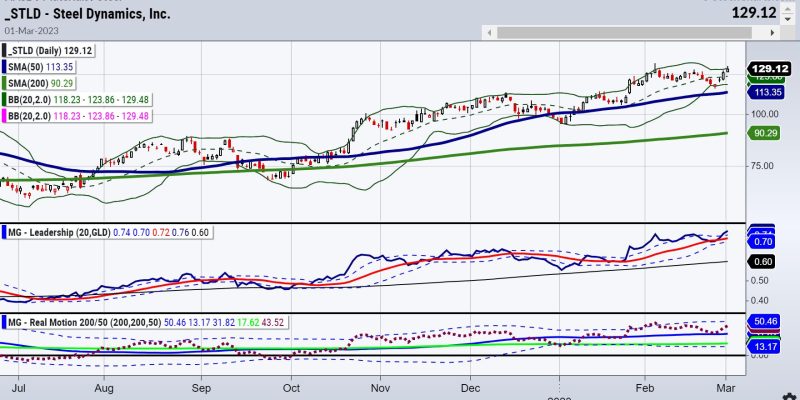Click the green 13.17 Real Motion tag

pos(764,345)
